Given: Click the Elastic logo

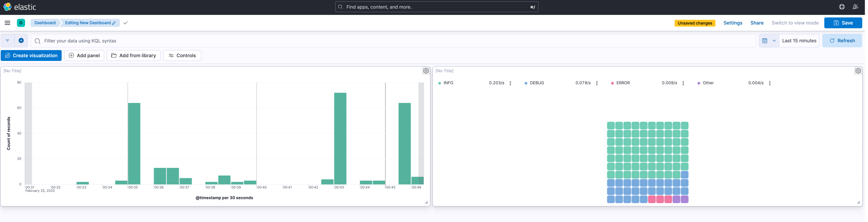Looking at the screenshot, I should click(x=20, y=7).
